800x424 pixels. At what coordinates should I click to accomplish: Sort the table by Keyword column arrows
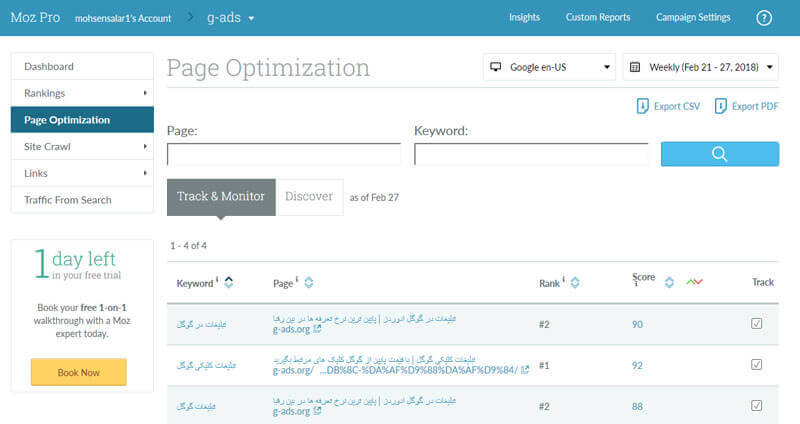pyautogui.click(x=229, y=282)
